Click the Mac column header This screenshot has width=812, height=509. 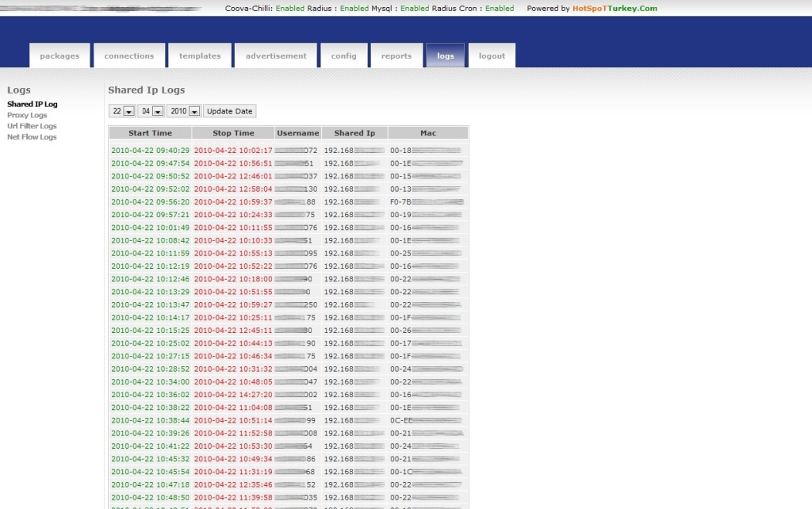coord(428,133)
